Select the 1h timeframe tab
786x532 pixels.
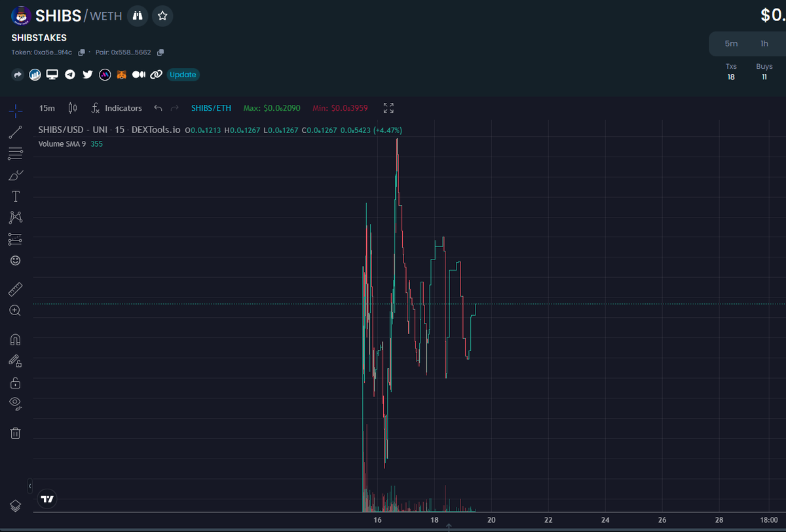pyautogui.click(x=764, y=44)
